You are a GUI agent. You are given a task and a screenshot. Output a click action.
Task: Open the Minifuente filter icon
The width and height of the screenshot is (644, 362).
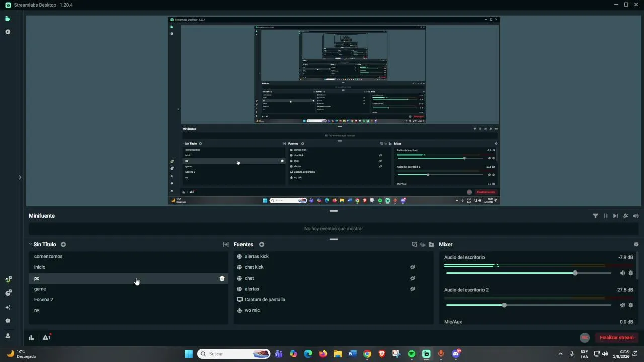pos(595,216)
